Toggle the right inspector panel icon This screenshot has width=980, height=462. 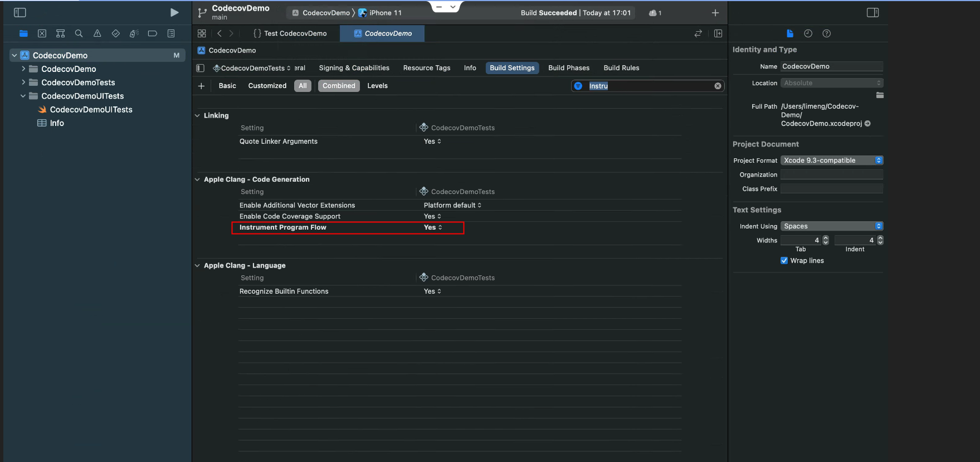click(x=872, y=12)
